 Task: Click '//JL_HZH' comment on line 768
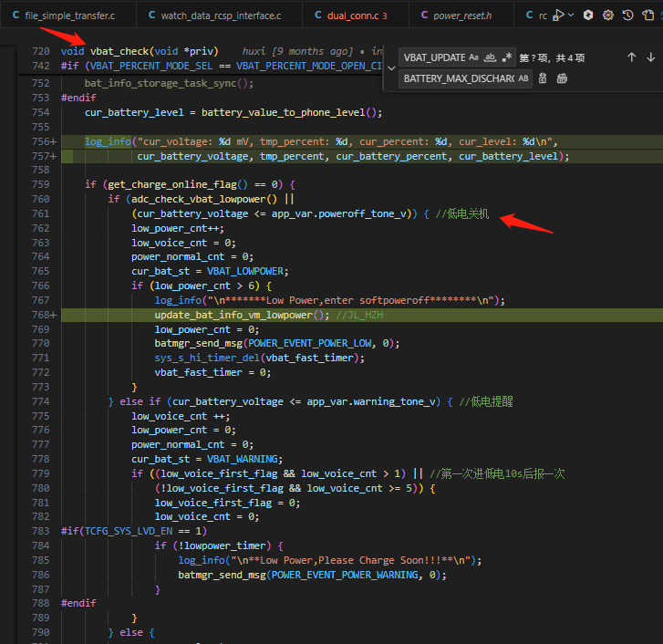coord(359,315)
